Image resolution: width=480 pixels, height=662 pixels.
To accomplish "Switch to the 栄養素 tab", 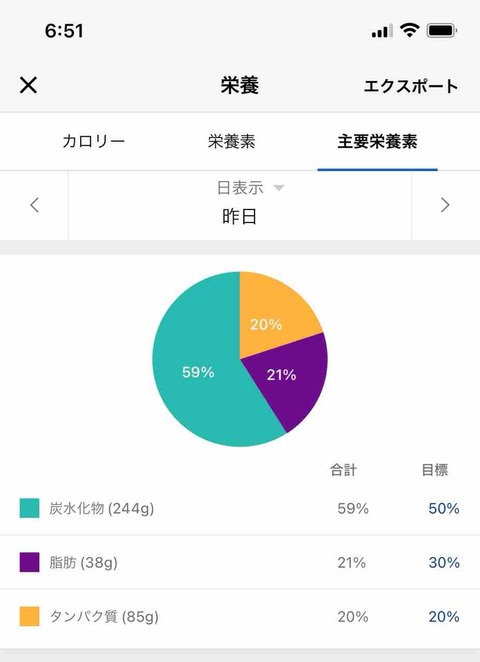I will point(231,141).
